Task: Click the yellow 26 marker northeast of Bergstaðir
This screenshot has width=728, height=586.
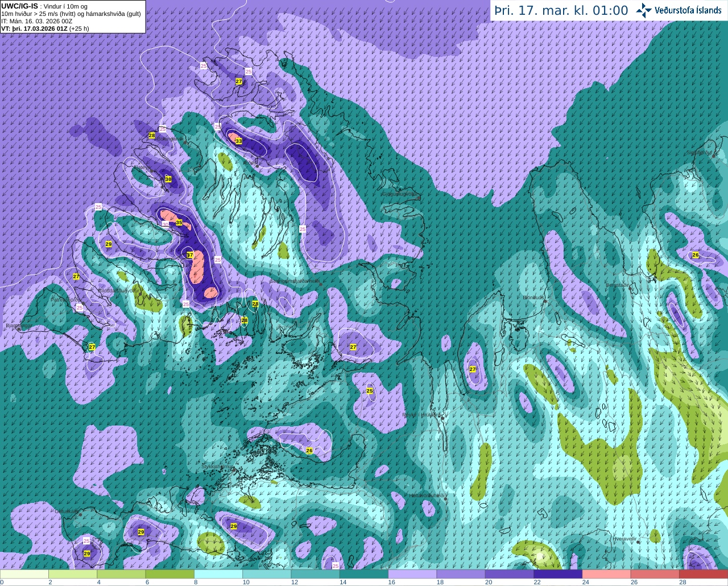Action: 695,255
